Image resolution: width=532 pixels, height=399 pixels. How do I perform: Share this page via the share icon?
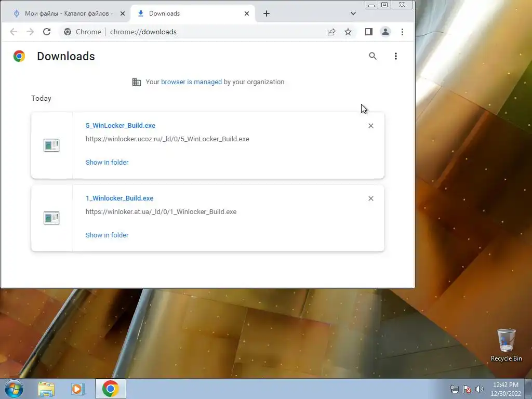[x=331, y=32]
